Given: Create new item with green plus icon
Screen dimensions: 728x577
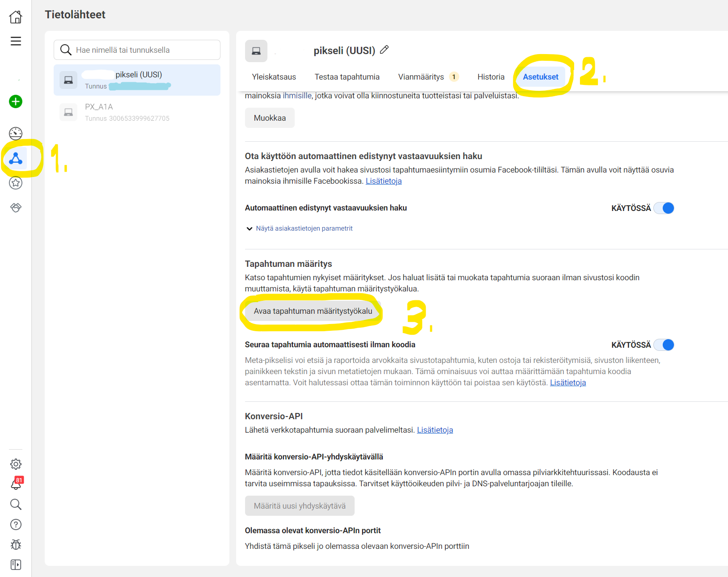Looking at the screenshot, I should point(16,101).
